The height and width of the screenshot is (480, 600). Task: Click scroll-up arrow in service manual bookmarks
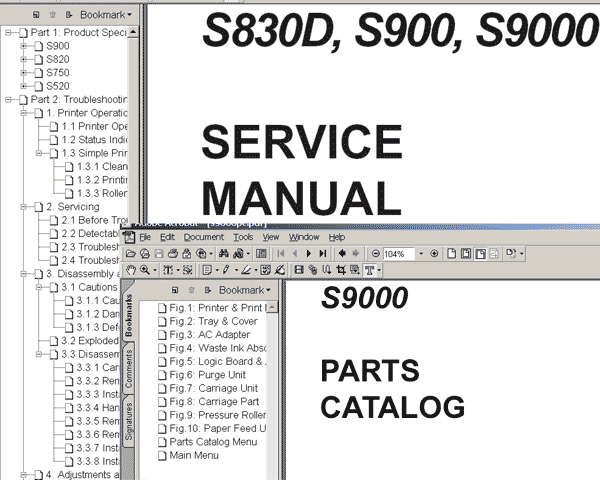pos(133,32)
